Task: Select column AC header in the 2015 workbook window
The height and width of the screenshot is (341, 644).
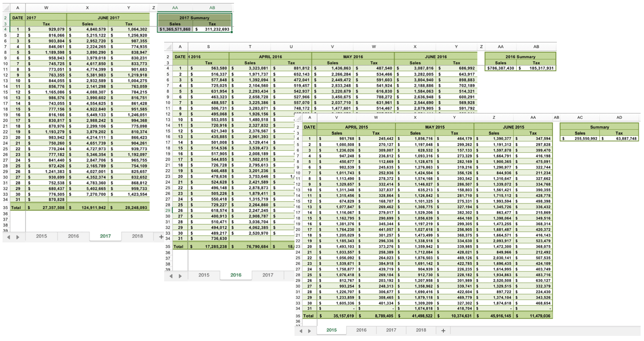Action: point(580,117)
